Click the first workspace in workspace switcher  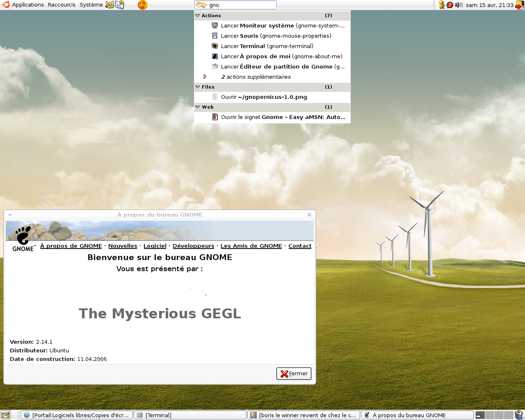480,415
